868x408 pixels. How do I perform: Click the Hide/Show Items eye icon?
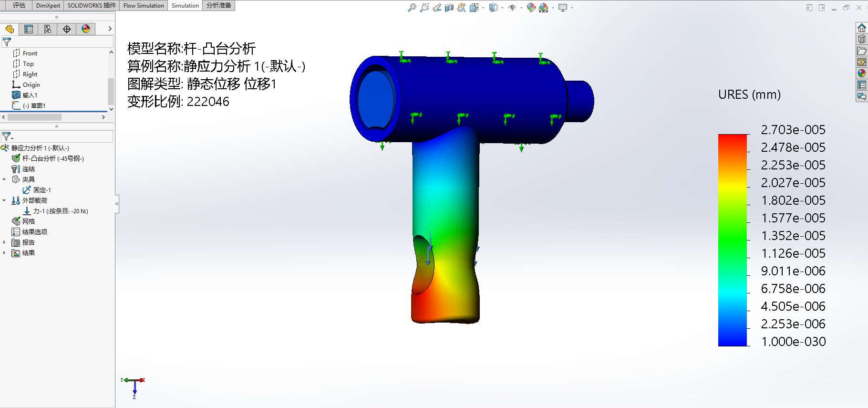click(x=512, y=8)
